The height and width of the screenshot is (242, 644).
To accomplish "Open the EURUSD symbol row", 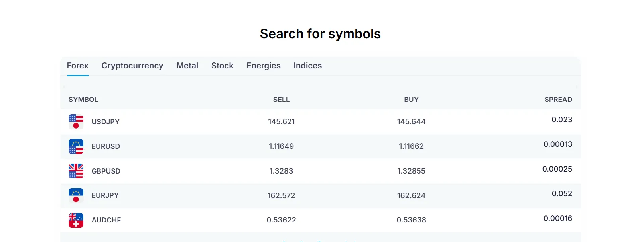I will (320, 146).
